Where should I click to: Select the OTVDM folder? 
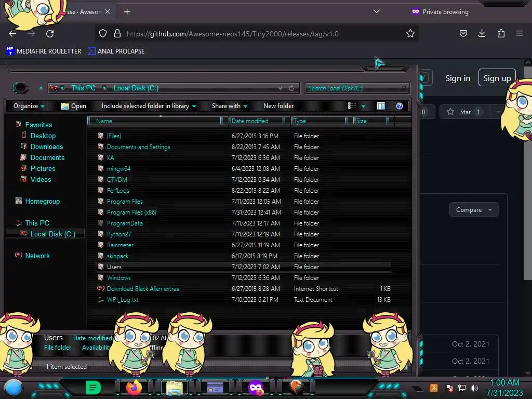[x=117, y=179]
